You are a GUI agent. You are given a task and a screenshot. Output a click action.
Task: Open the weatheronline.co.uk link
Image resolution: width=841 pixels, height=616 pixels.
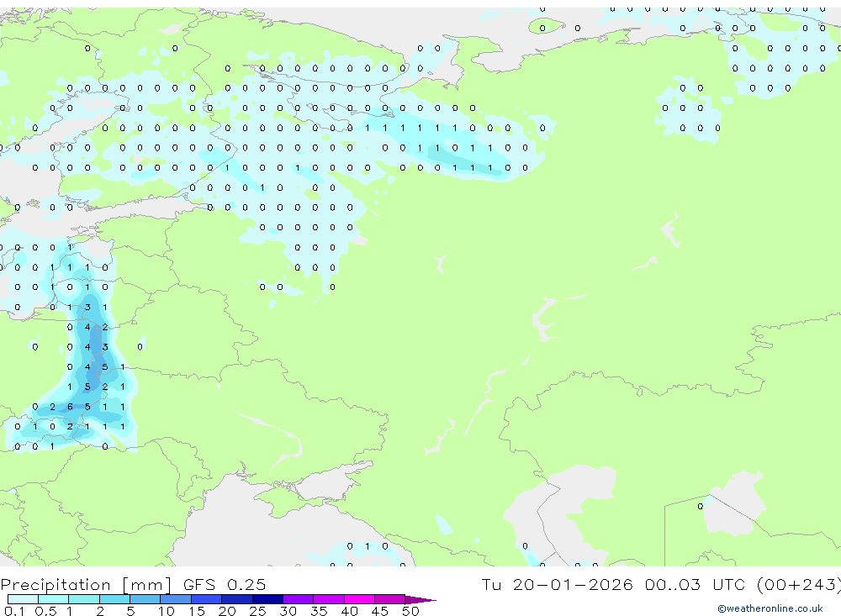[x=770, y=608]
